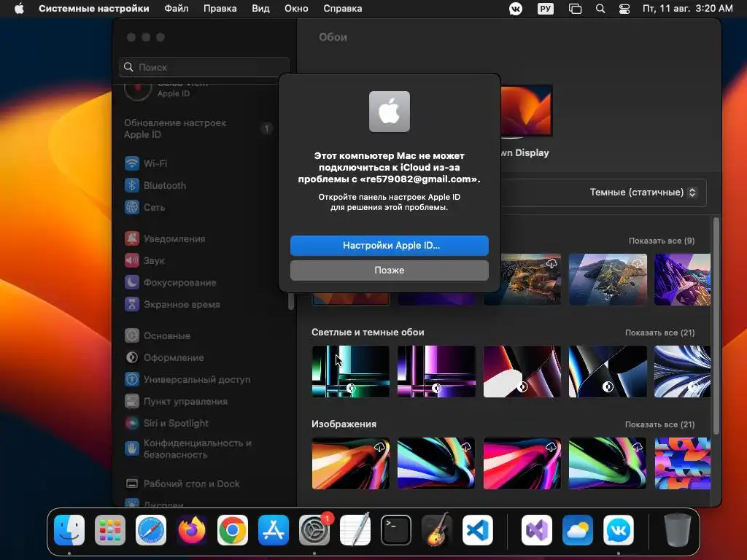
Task: Open the Файл menu
Action: (x=177, y=9)
